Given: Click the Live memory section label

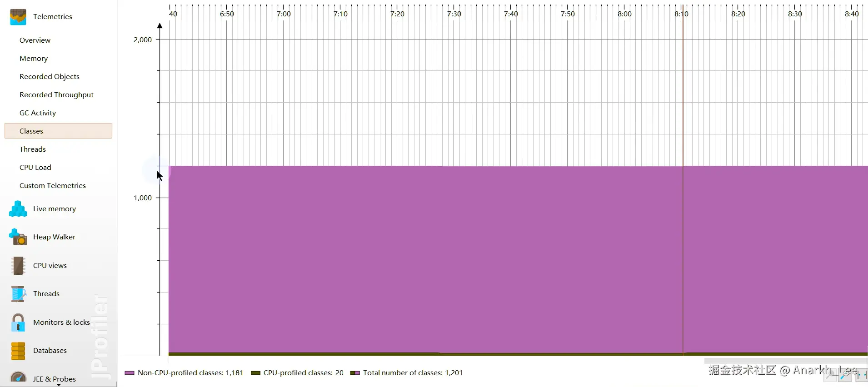Looking at the screenshot, I should coord(55,208).
